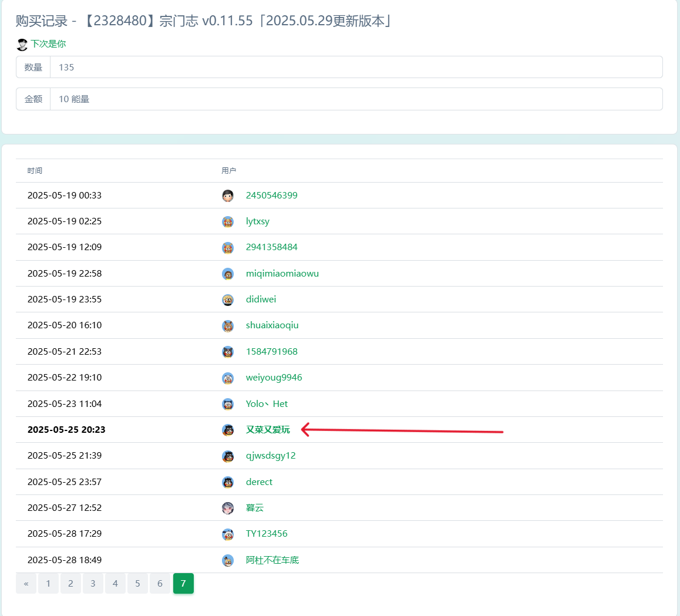Click the author avatar next to 下次是你
The width and height of the screenshot is (680, 616).
pos(22,45)
